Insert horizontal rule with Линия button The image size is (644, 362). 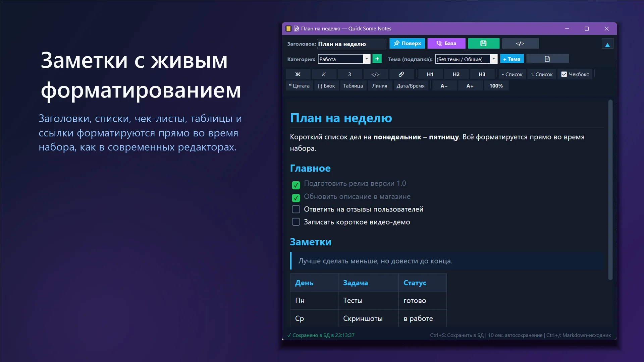tap(379, 86)
